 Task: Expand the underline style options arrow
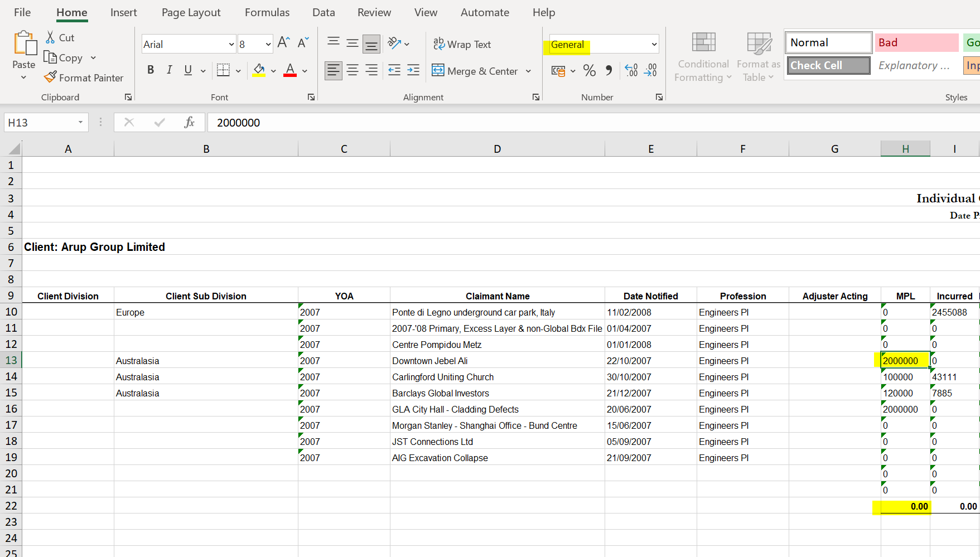click(203, 71)
